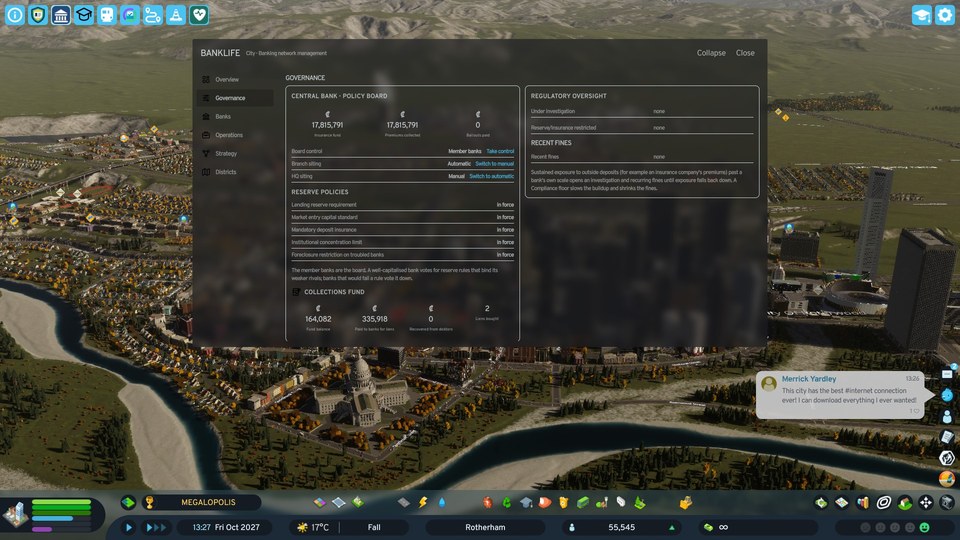
Task: Switch branch siting to manual
Action: point(495,163)
